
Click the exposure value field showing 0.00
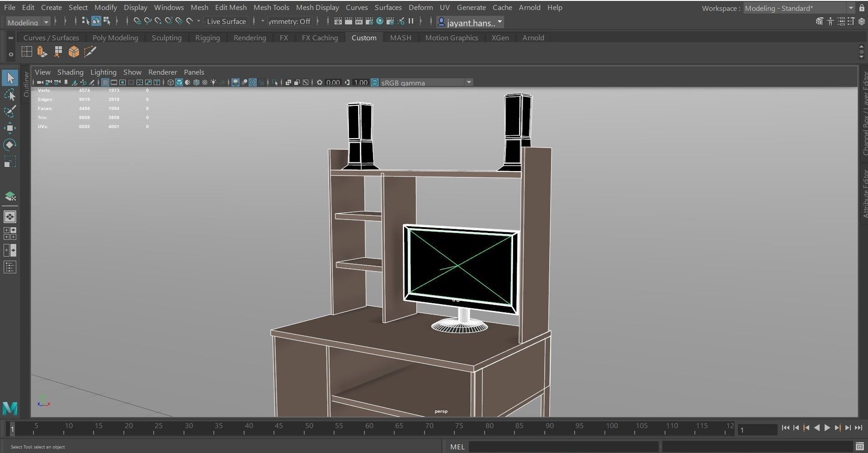pos(333,82)
